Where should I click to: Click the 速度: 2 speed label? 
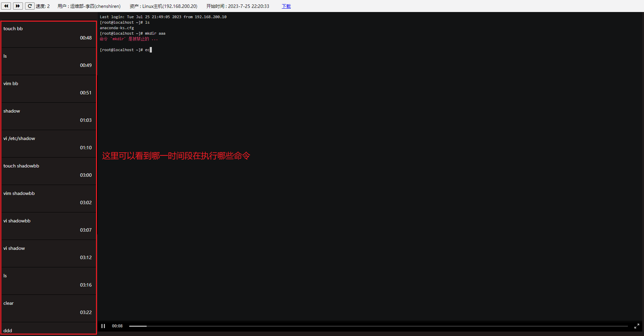43,6
